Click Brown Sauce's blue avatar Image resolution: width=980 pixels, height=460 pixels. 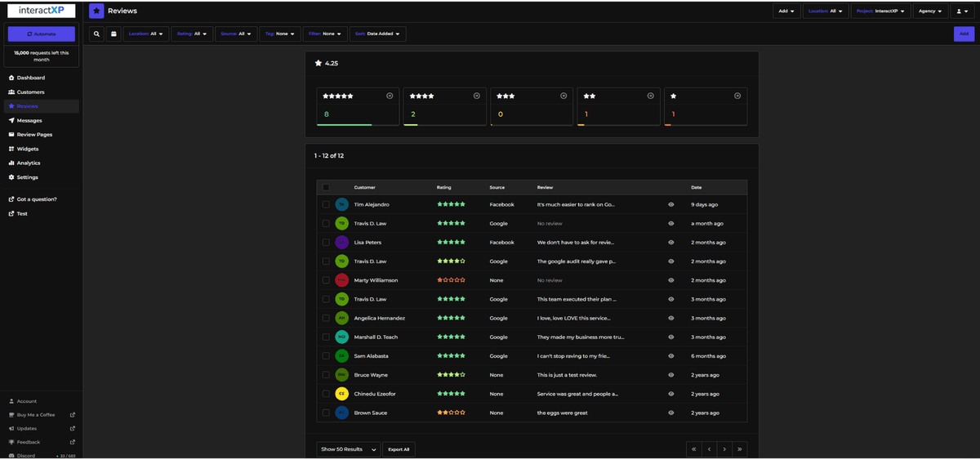coord(342,413)
